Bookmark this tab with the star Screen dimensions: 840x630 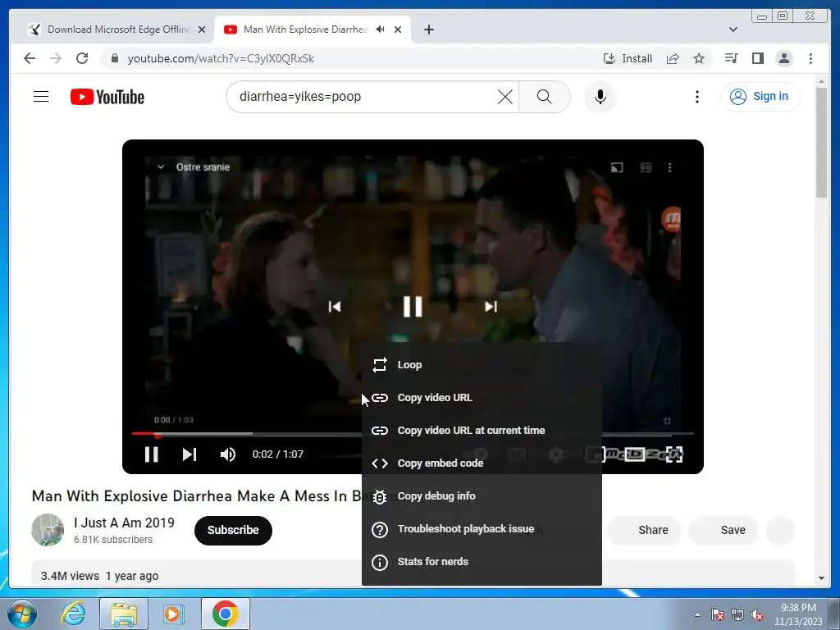click(x=699, y=58)
